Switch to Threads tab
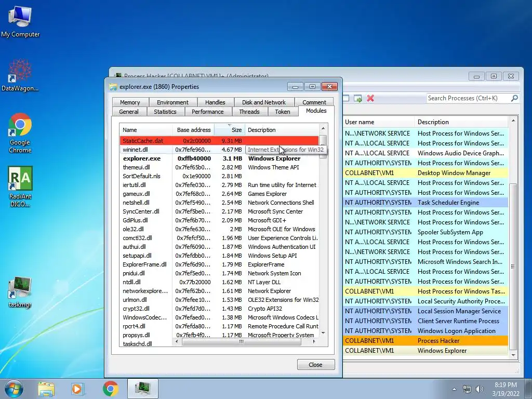The height and width of the screenshot is (399, 532). pyautogui.click(x=249, y=112)
